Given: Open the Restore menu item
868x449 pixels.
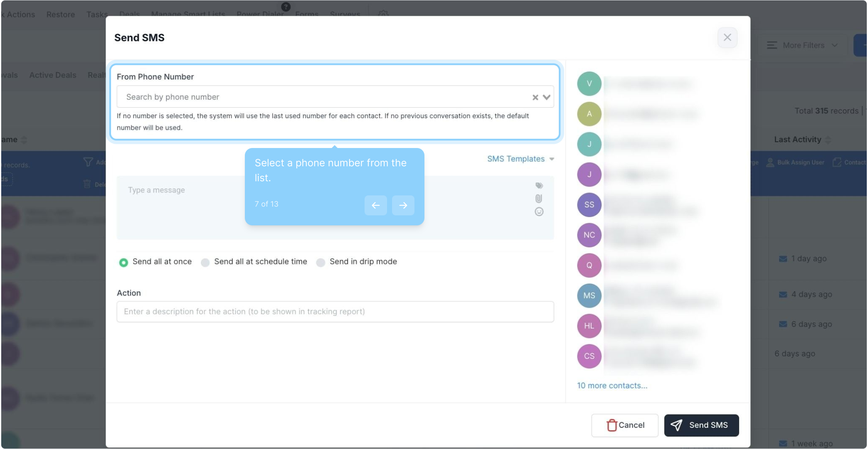Looking at the screenshot, I should [x=61, y=15].
